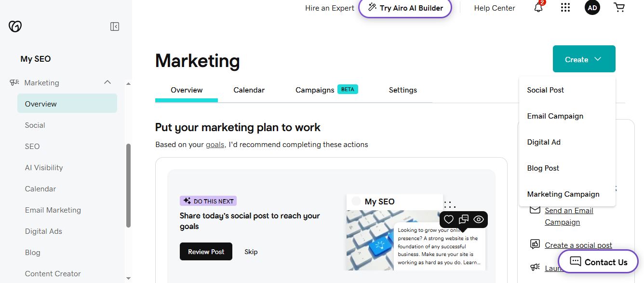Click the heart icon on post preview
This screenshot has width=644, height=283.
pos(448,220)
